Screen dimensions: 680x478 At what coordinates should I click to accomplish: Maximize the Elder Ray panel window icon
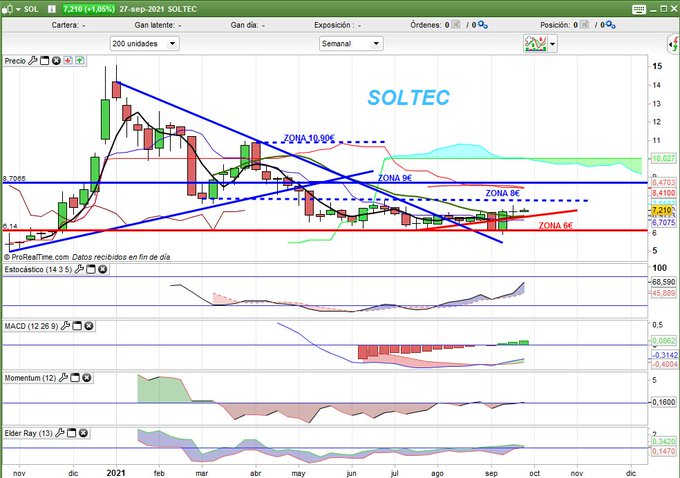[72, 433]
